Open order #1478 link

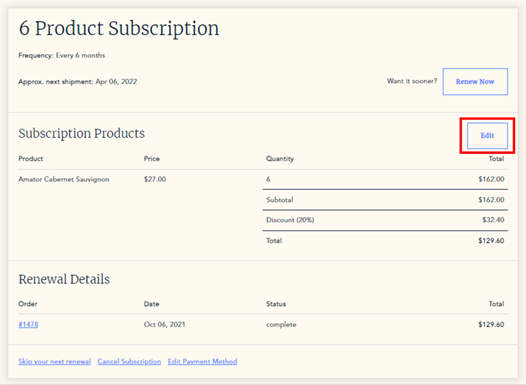28,324
